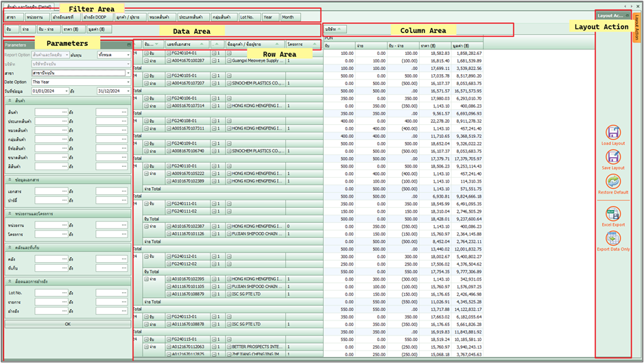
Task: Open the Date Option dropdown showing This Year
Action: [128, 82]
